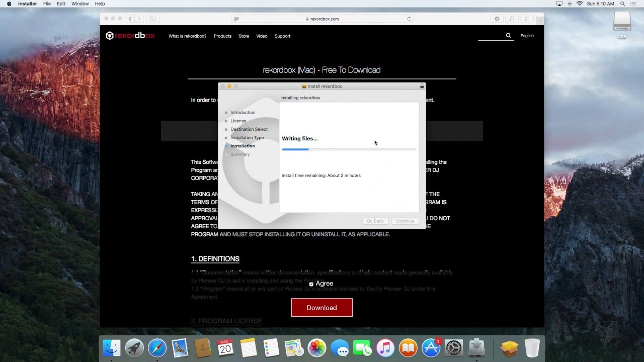
Task: Open the Store nav link
Action: 244,36
